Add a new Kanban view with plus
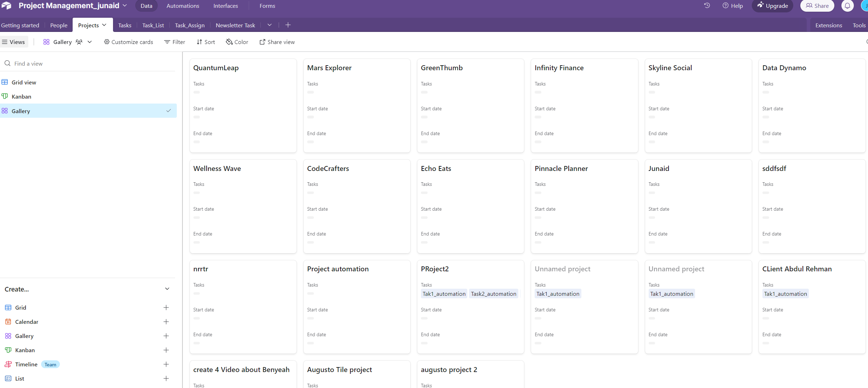 point(166,350)
